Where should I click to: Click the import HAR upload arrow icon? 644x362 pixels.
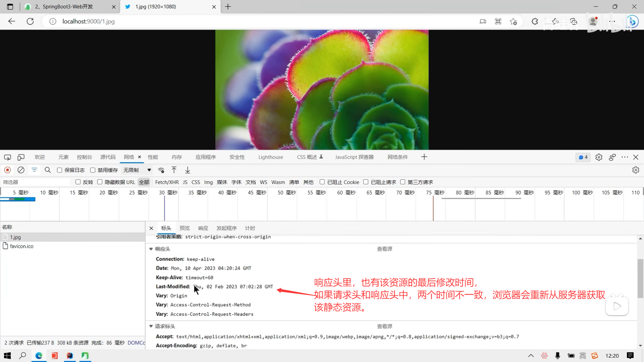174,170
